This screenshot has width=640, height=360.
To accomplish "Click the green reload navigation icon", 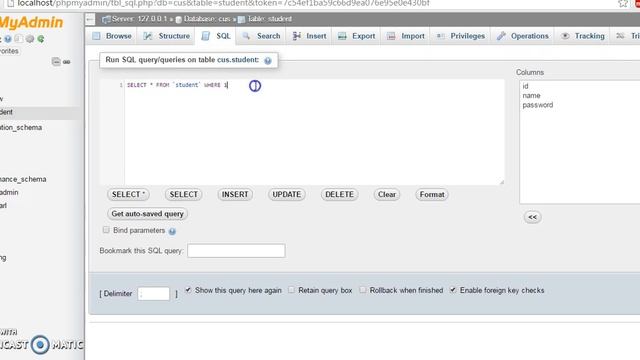I will [41, 39].
